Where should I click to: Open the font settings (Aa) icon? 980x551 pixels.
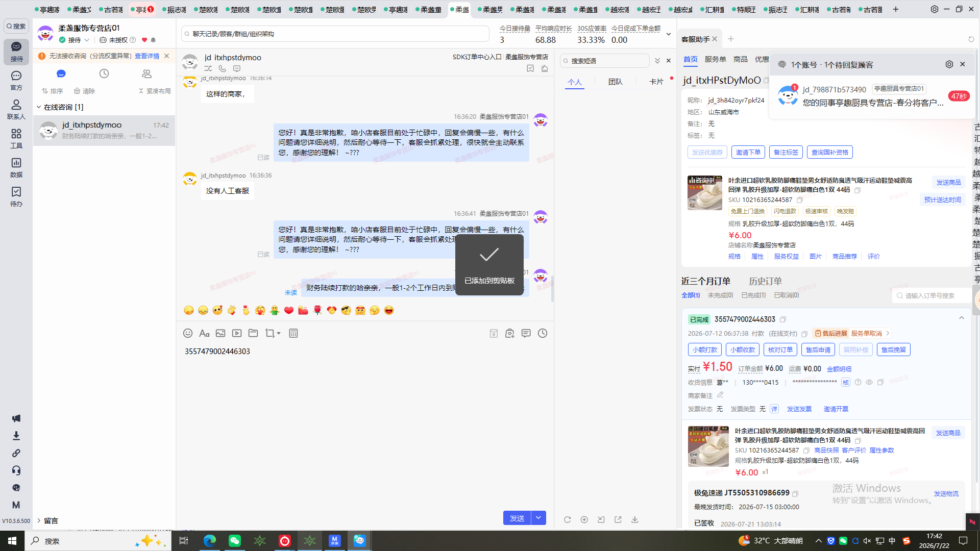tap(204, 333)
